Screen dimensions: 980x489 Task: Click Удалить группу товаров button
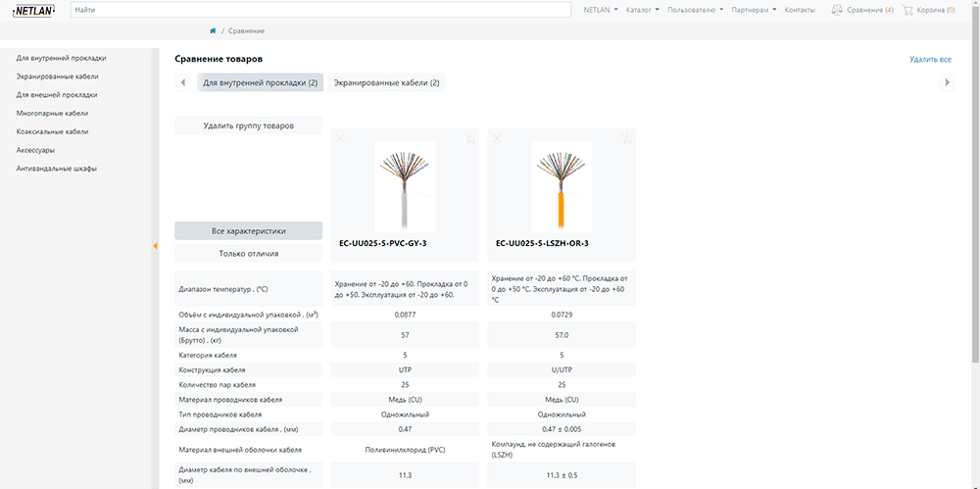click(x=249, y=125)
